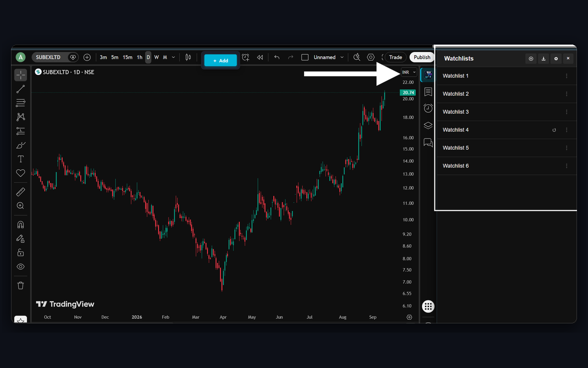Open the chart settings hexagon icon
The width and height of the screenshot is (588, 368).
(x=371, y=57)
